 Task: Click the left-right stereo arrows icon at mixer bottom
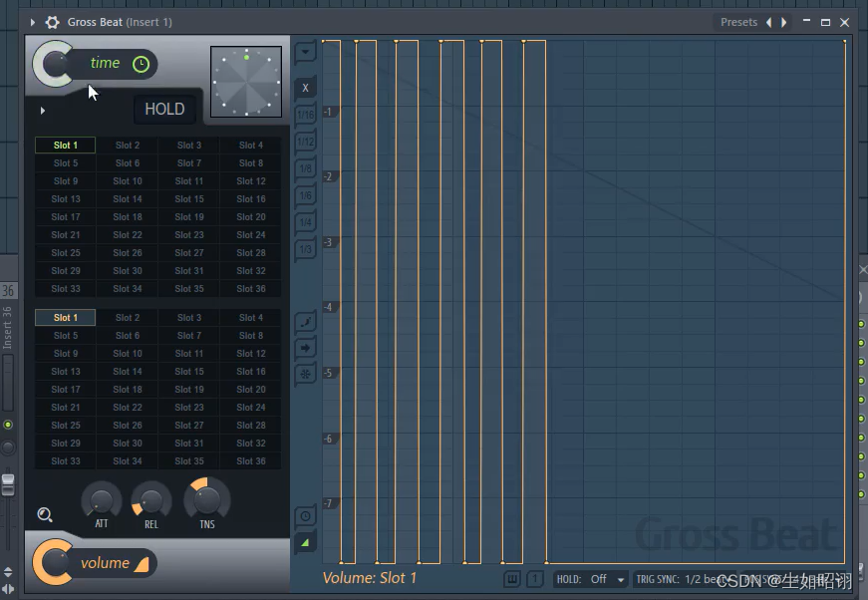[x=8, y=588]
